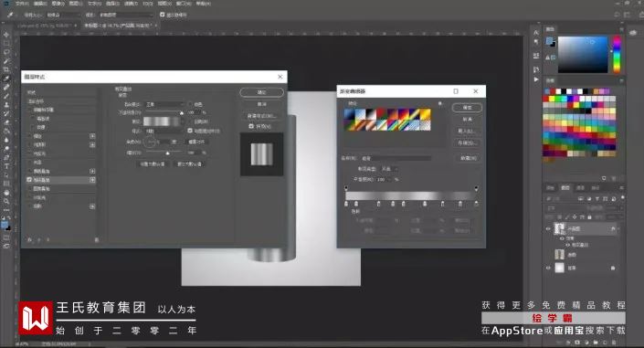Image resolution: width=644 pixels, height=348 pixels.
Task: Open gradient picker arrow beside gradient bar
Action: [182, 121]
